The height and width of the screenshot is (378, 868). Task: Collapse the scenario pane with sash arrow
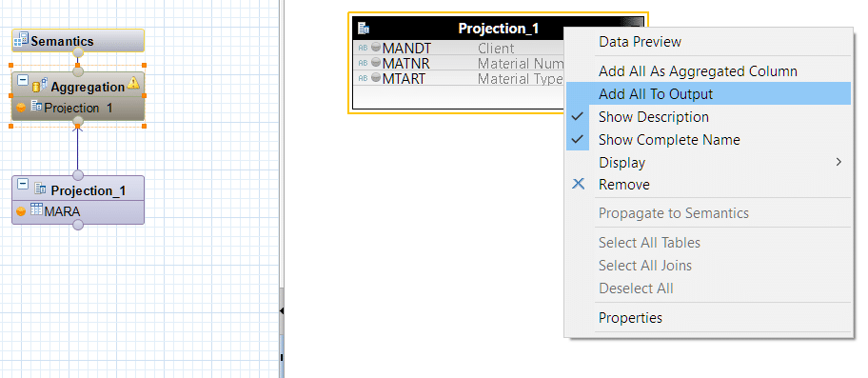[x=282, y=311]
